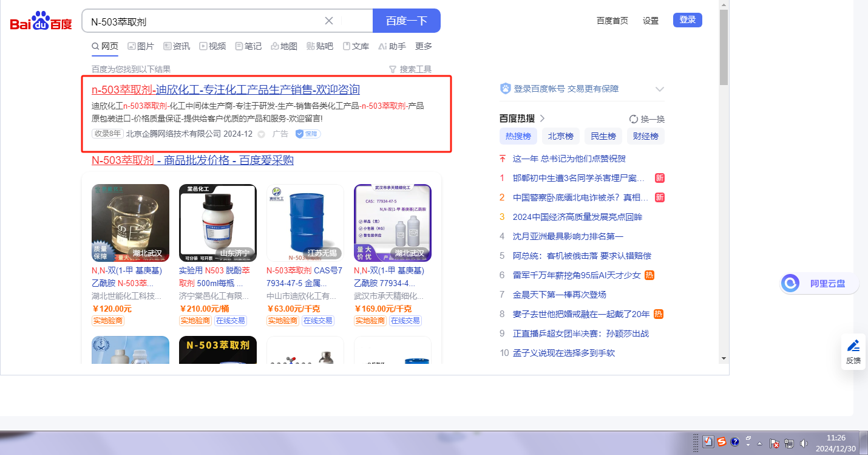868x455 pixels.
Task: Go to the 地图 tab
Action: pyautogui.click(x=284, y=46)
